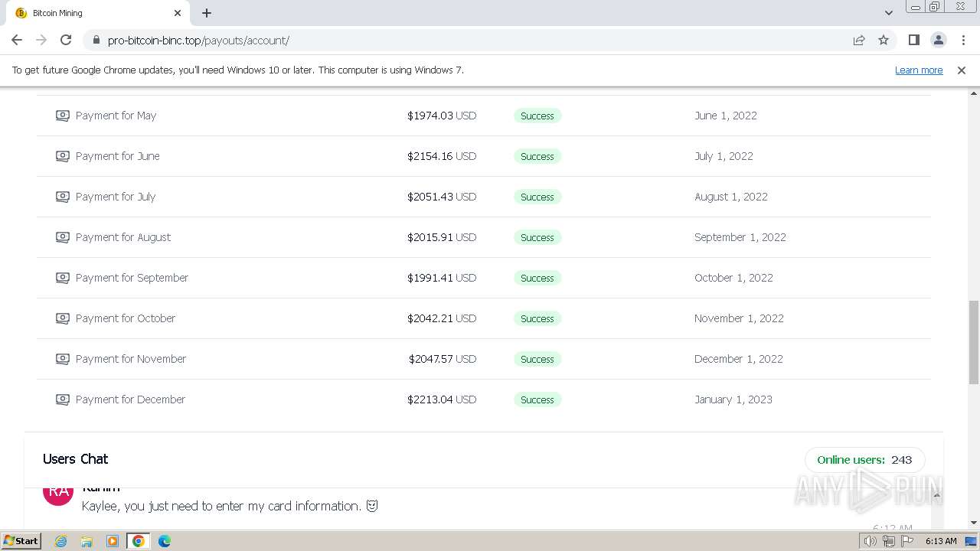Click the Success badge for September payment

pyautogui.click(x=537, y=278)
